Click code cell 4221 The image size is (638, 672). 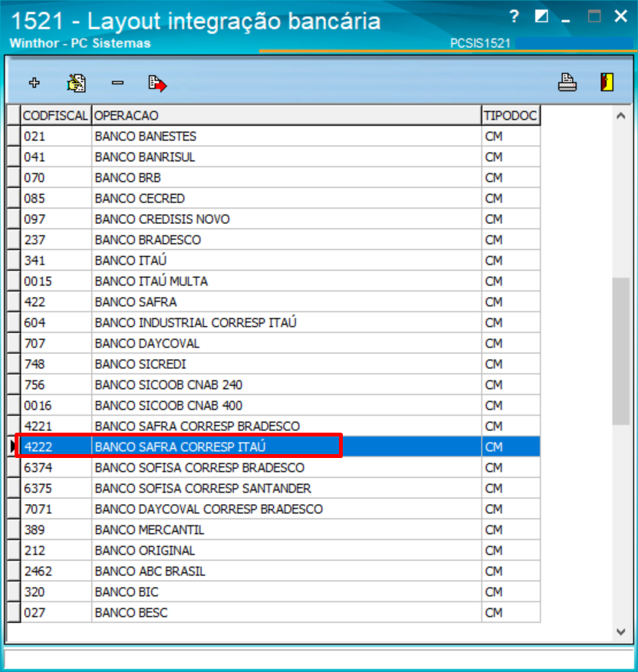tap(56, 426)
